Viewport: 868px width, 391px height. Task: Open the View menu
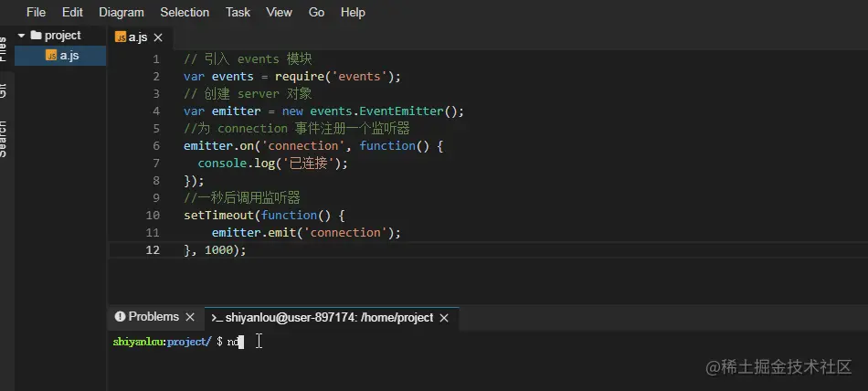tap(279, 12)
